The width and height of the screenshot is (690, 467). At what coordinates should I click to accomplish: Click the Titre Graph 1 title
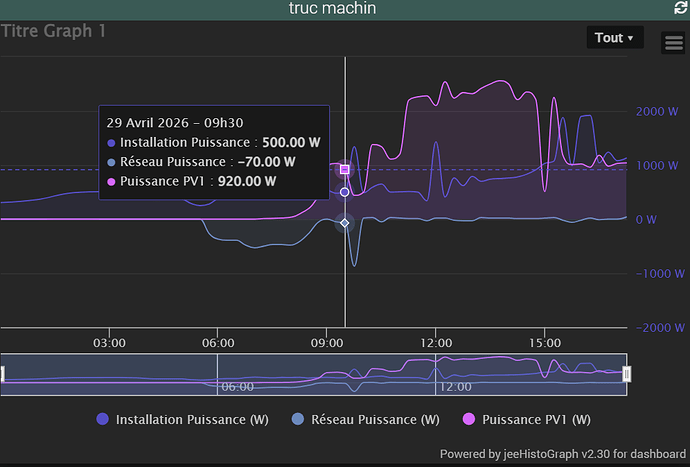53,31
